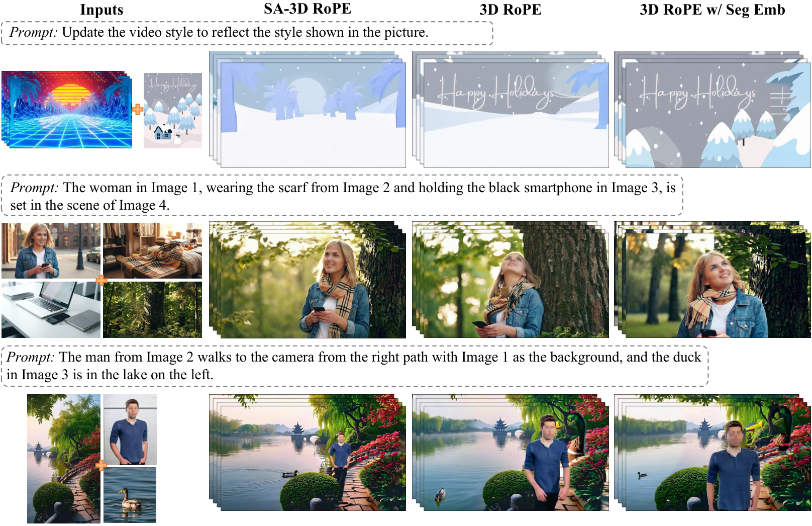Click the 3D RoPE w/ Seg Emb heading
This screenshot has width=812, height=526.
(712, 10)
